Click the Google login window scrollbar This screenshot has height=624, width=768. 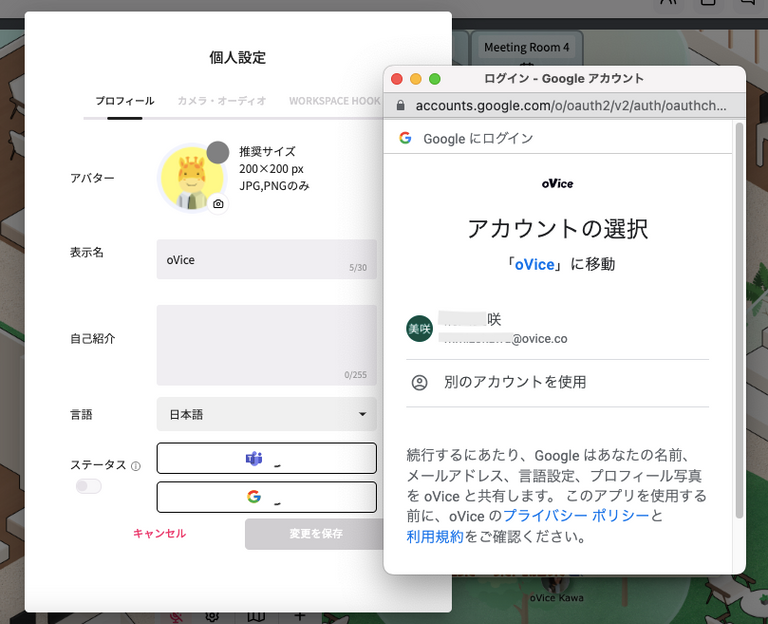click(x=739, y=321)
